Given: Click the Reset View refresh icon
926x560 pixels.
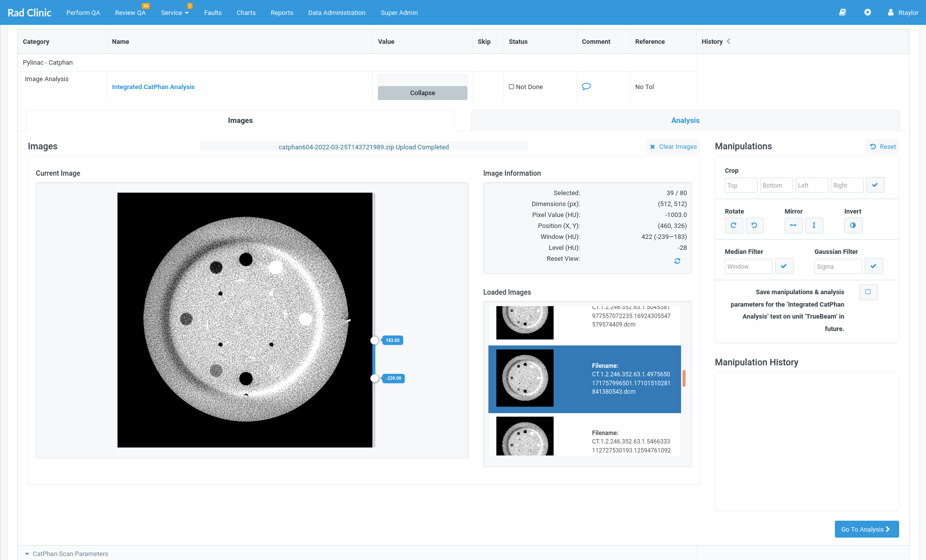Looking at the screenshot, I should (677, 260).
